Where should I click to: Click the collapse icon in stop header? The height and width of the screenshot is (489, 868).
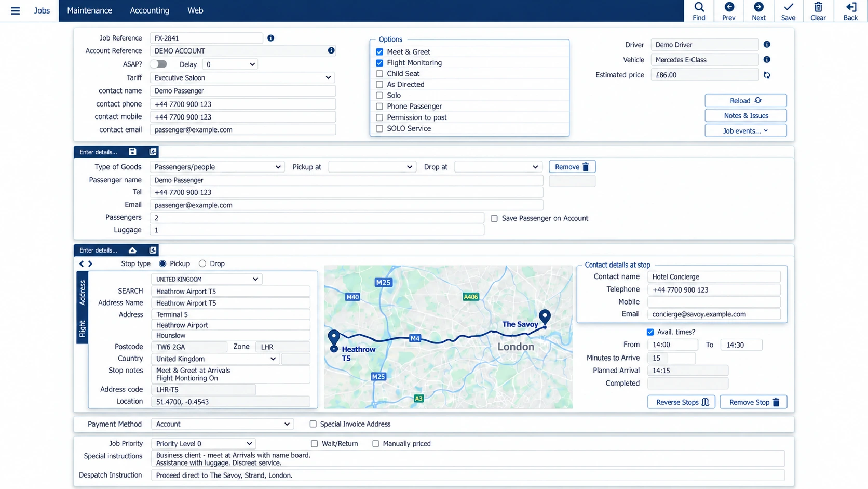point(132,250)
